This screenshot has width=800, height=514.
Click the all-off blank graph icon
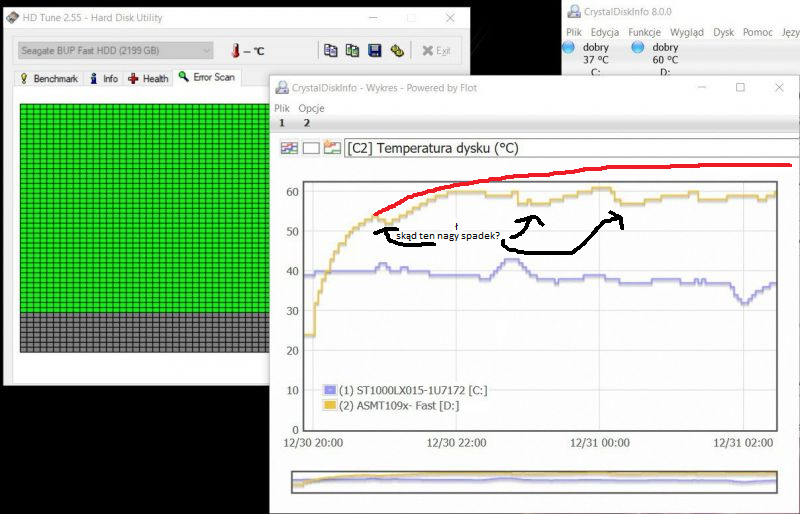tap(311, 148)
